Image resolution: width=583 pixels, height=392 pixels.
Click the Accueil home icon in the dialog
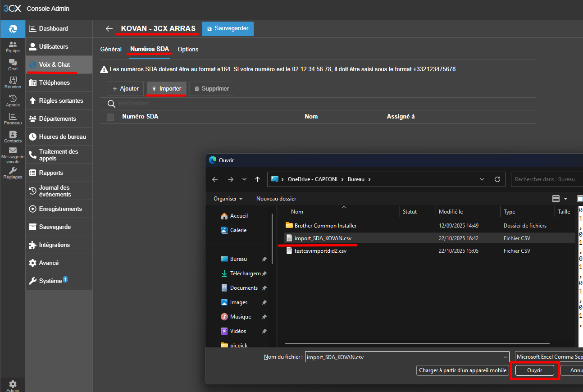(224, 216)
